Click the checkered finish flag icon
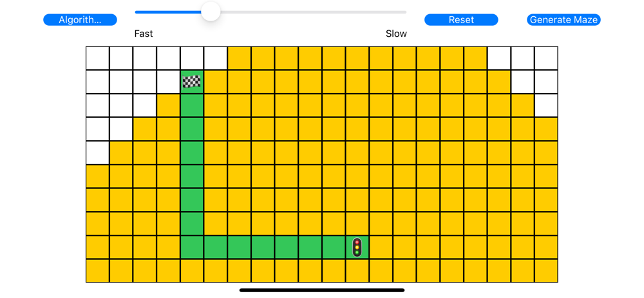 (192, 82)
